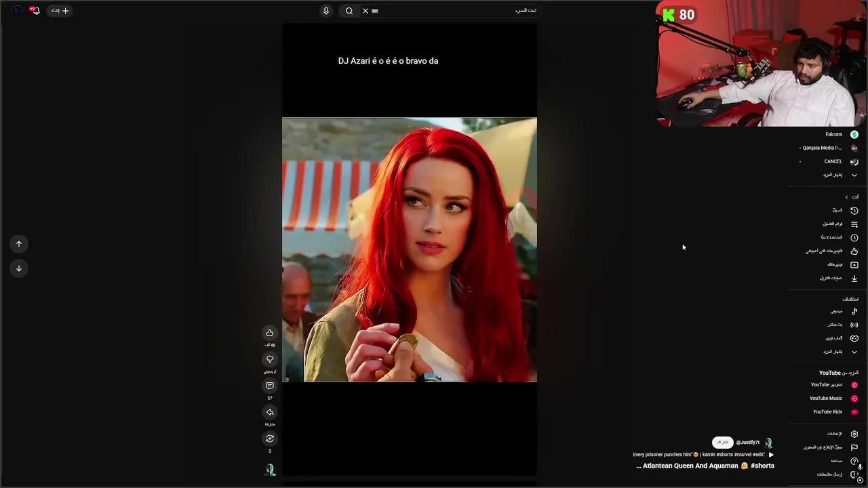The image size is (868, 488).
Task: Open the @Justify7t channel avatar
Action: tap(768, 443)
